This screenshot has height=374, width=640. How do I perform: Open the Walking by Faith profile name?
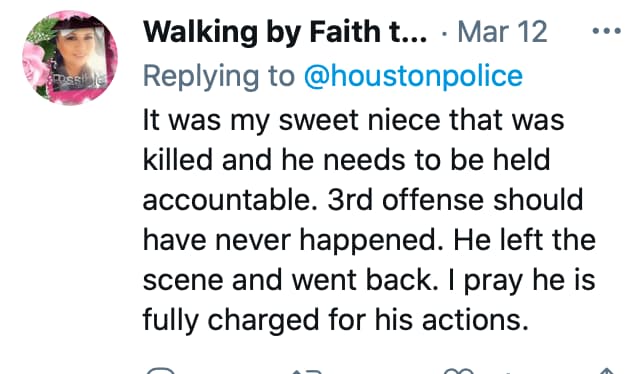tap(285, 31)
